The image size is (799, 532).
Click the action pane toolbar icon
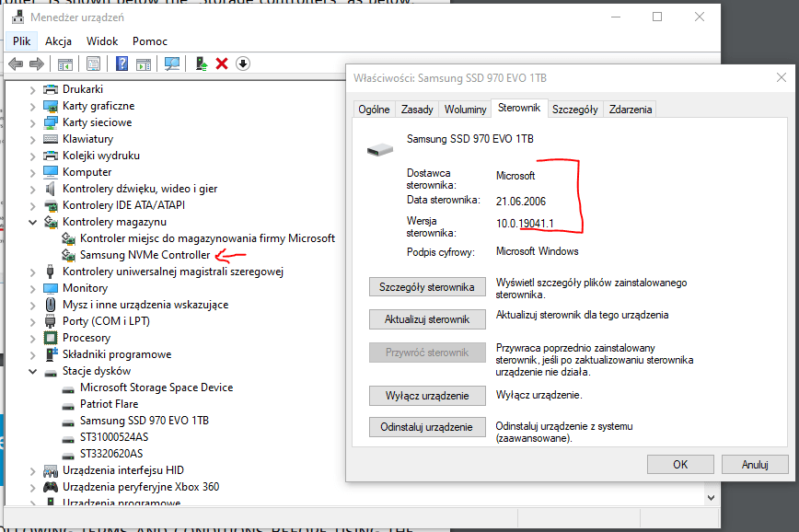[144, 64]
